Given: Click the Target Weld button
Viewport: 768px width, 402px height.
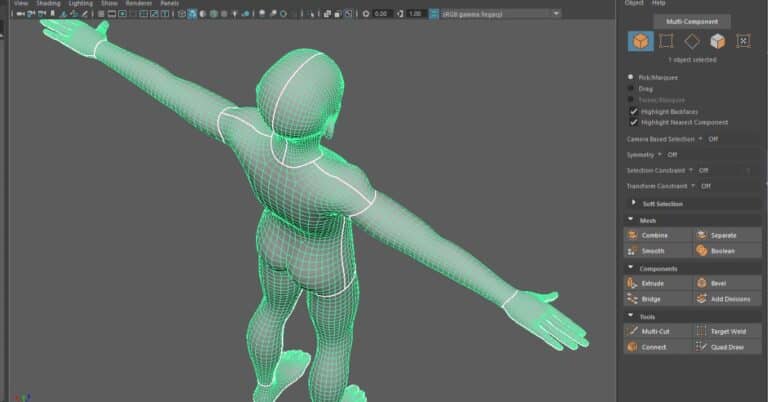Looking at the screenshot, I should click(x=727, y=331).
